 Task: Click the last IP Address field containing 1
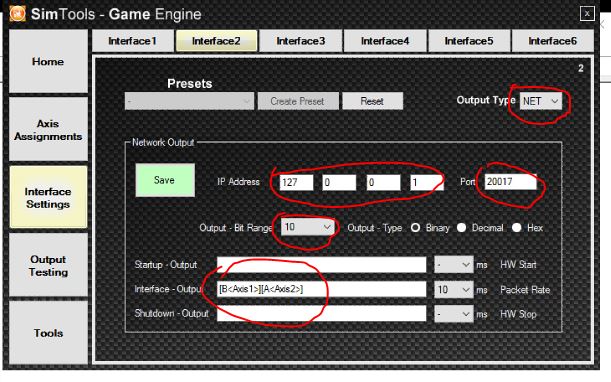tap(427, 182)
